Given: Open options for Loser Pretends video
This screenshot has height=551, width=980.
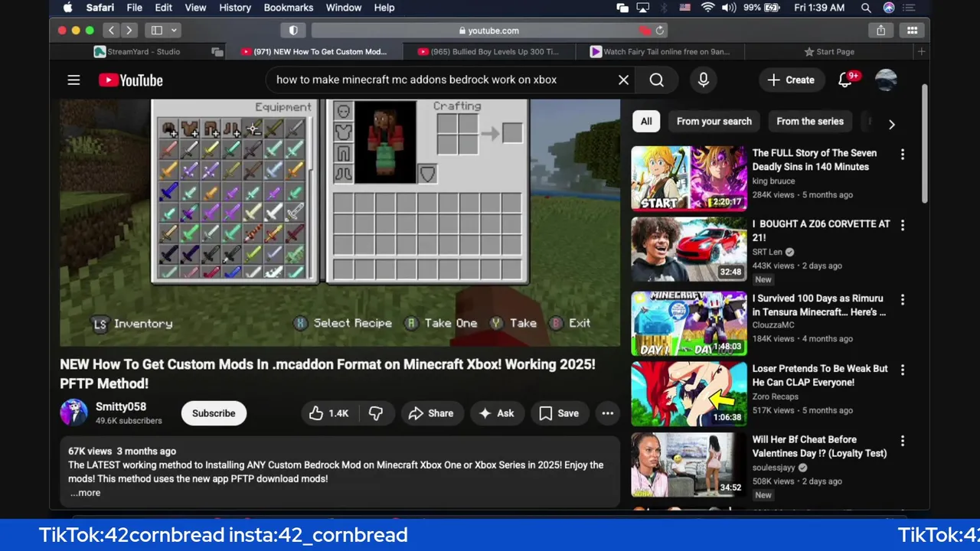Looking at the screenshot, I should pyautogui.click(x=903, y=370).
